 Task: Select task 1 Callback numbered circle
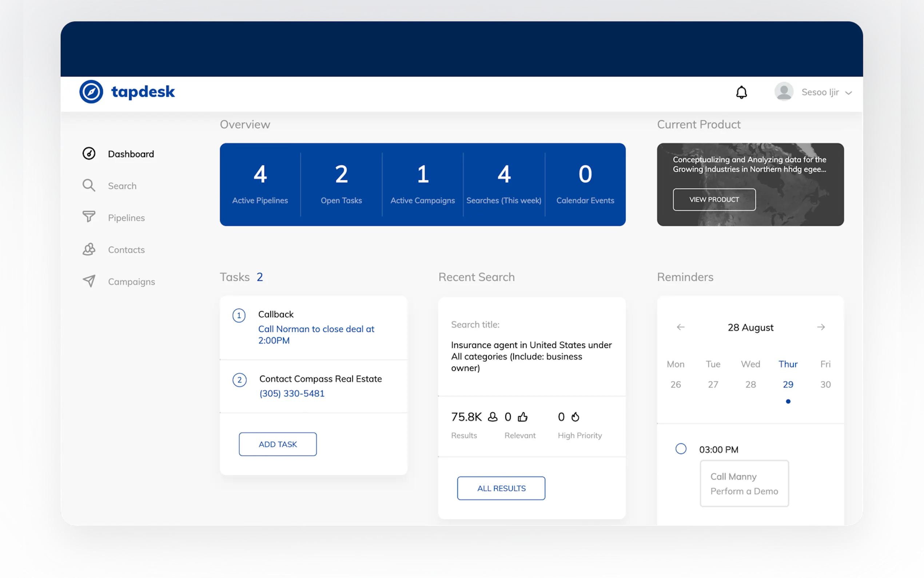pyautogui.click(x=239, y=315)
